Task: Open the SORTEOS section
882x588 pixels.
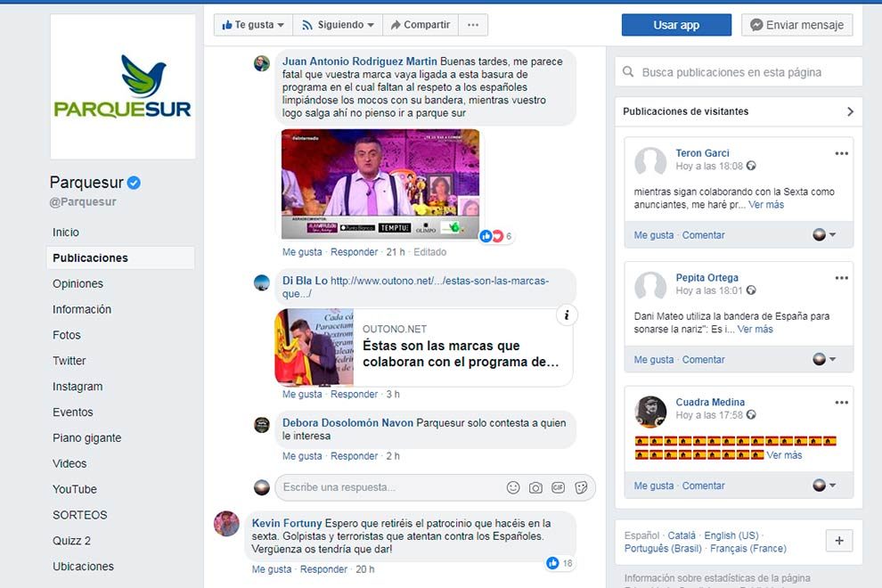Action: (80, 515)
